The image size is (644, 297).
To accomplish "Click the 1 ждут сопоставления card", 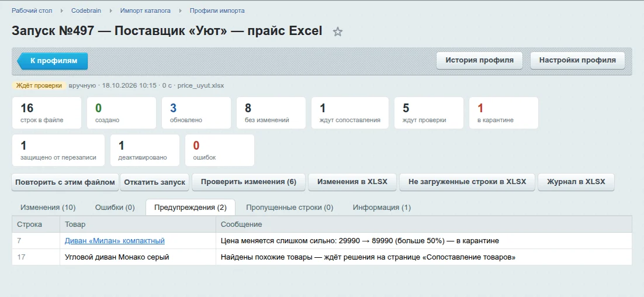I will pos(350,113).
